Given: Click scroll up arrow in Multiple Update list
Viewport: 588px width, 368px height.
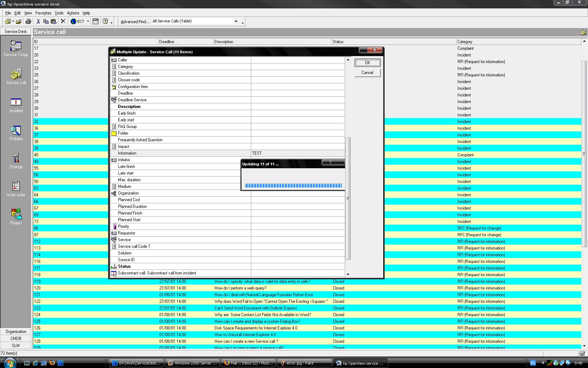Looking at the screenshot, I should (348, 60).
